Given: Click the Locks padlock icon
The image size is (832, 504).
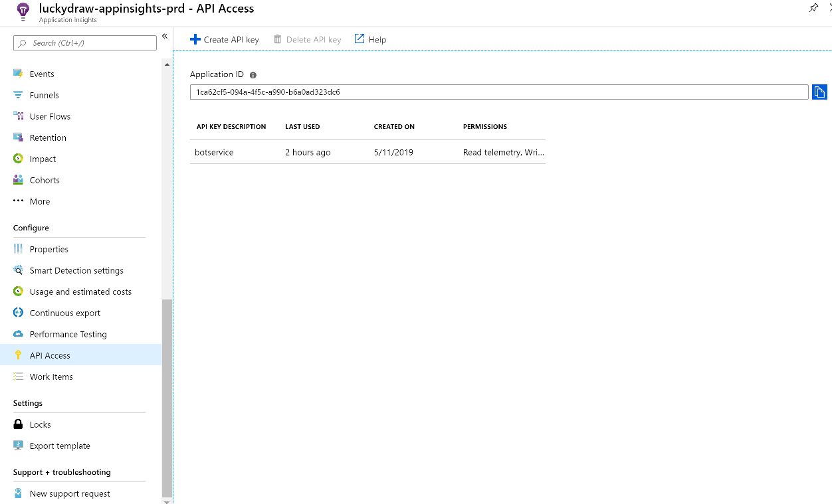Looking at the screenshot, I should 19,424.
